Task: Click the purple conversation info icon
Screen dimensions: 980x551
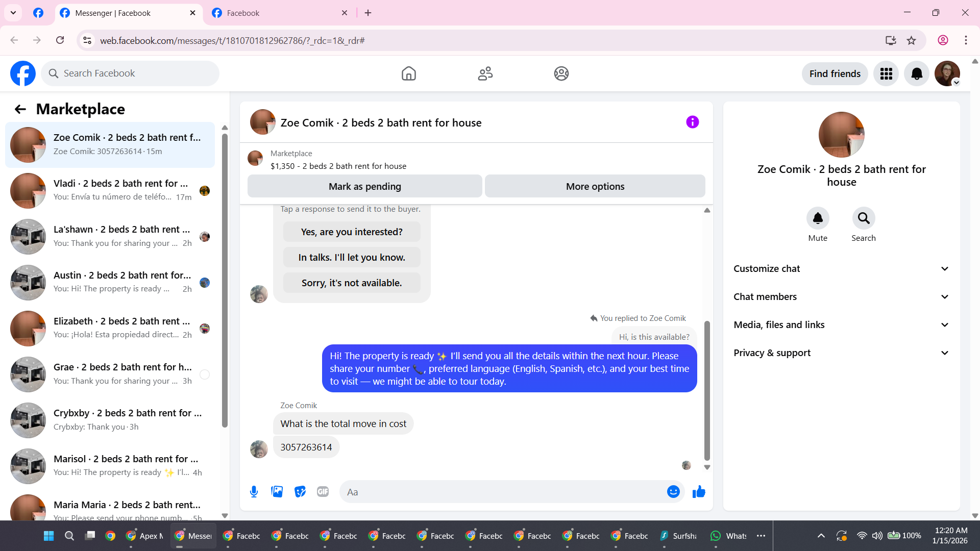Action: (692, 122)
